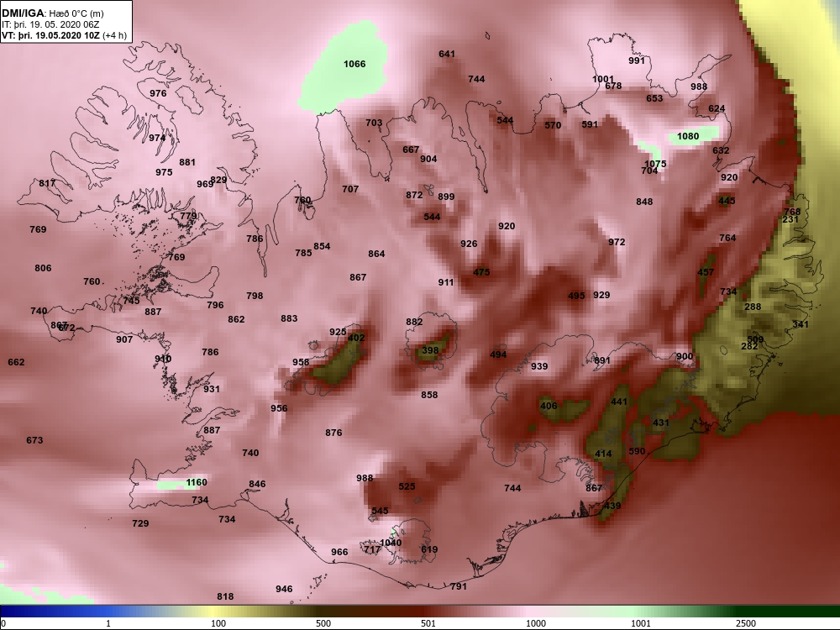
Task: Click the 818 offshore value
Action: [225, 596]
